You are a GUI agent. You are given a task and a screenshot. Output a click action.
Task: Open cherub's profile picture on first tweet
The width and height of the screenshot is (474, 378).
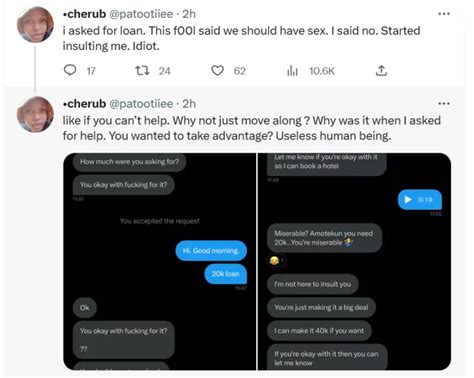coord(35,24)
